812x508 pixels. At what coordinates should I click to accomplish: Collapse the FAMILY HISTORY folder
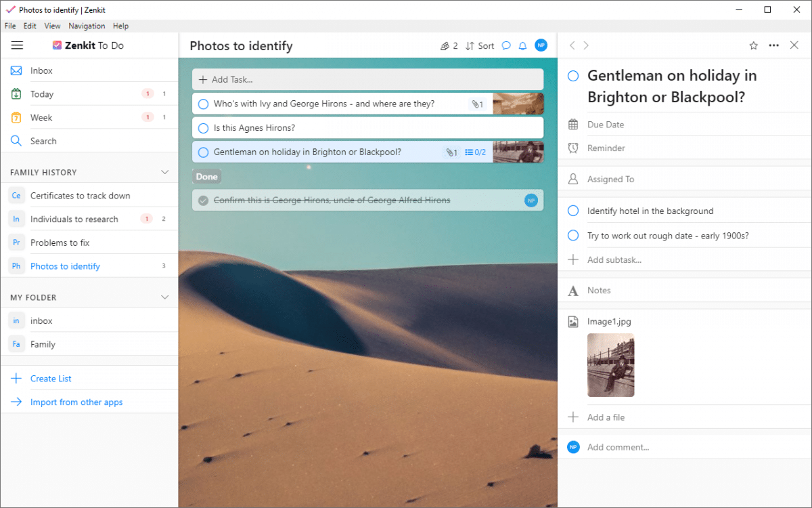point(164,172)
